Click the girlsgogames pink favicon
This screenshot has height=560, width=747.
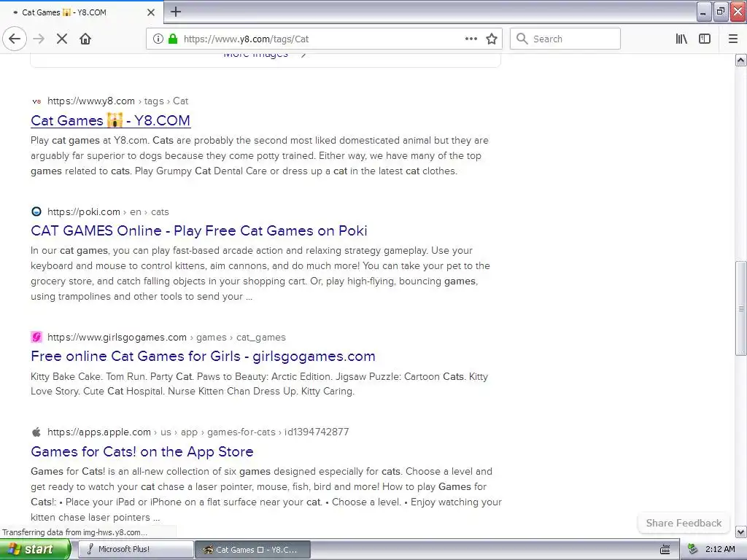pyautogui.click(x=36, y=337)
